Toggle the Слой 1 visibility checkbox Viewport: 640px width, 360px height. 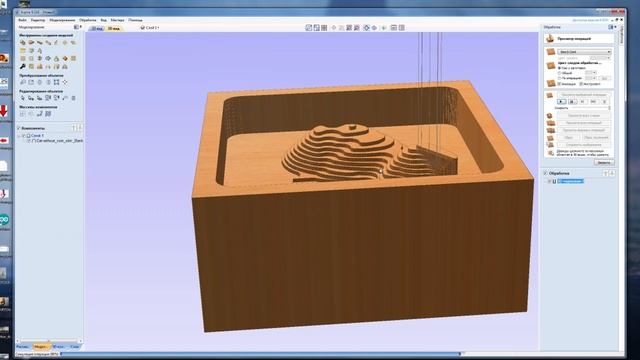click(24, 136)
